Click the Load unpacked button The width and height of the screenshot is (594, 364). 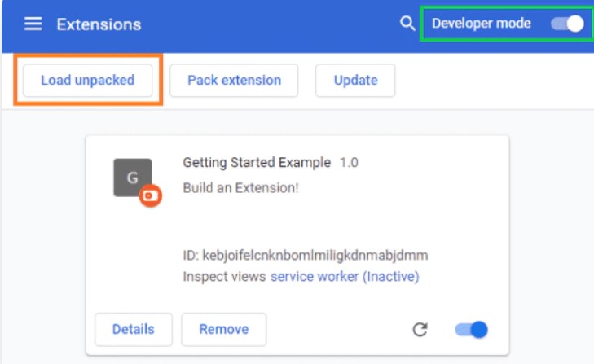pos(87,81)
